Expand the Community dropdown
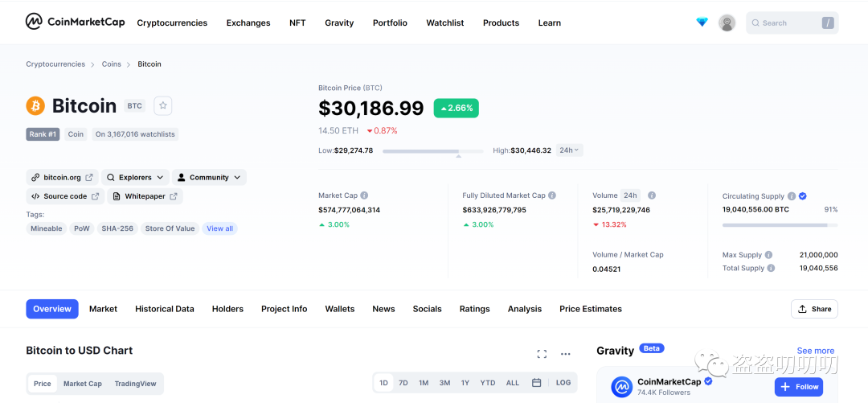Screen dimensions: 868x403 [x=209, y=178]
